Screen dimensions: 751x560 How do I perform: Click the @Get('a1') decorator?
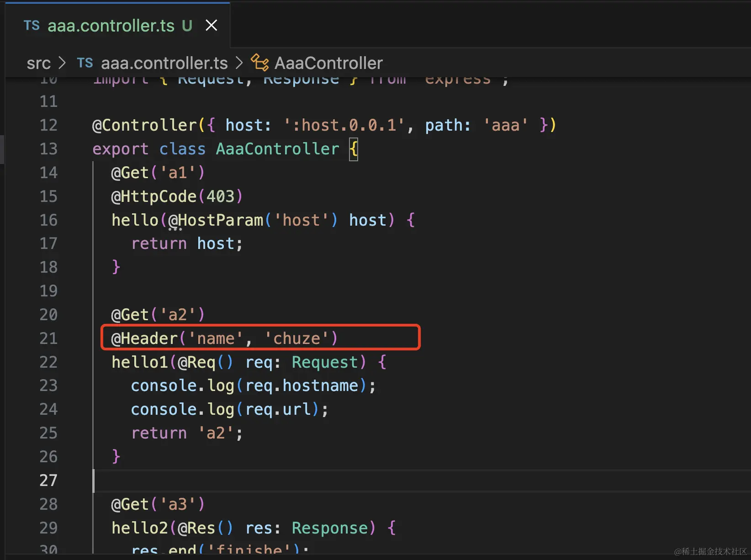158,173
